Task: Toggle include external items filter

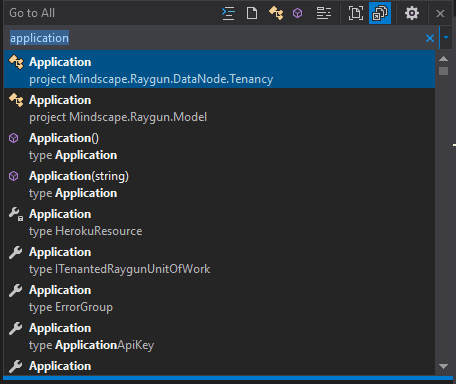Action: [x=380, y=13]
